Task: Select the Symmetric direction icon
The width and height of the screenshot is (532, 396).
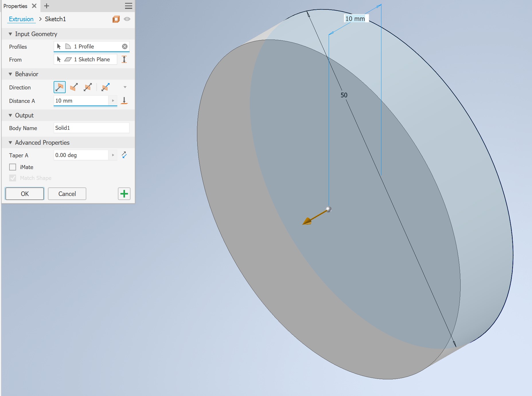Action: pos(87,87)
